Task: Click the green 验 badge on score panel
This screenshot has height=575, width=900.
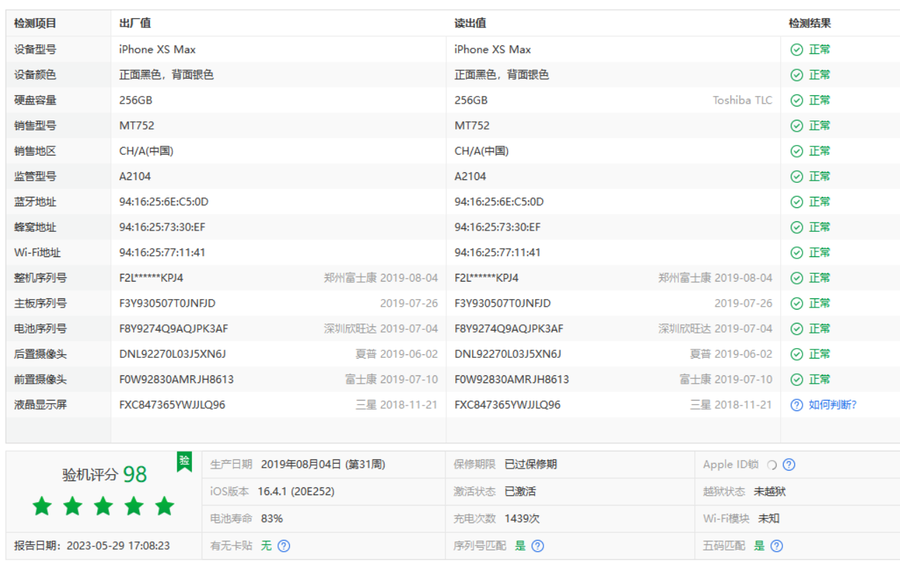Action: (x=184, y=461)
